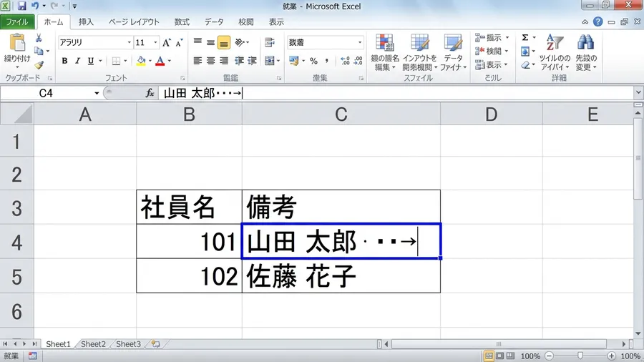
Task: Switch to the ページレイアウト ribbon tab
Action: (x=134, y=22)
